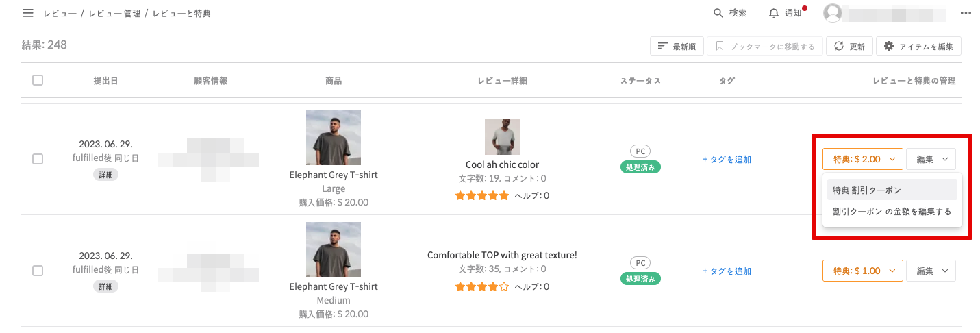Open アイテムを編集 gear settings
This screenshot has height=333, width=980.
(x=918, y=47)
